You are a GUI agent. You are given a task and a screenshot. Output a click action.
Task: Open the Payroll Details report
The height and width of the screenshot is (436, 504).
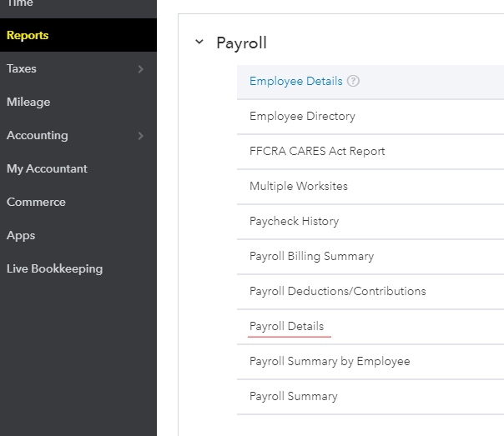(x=286, y=327)
